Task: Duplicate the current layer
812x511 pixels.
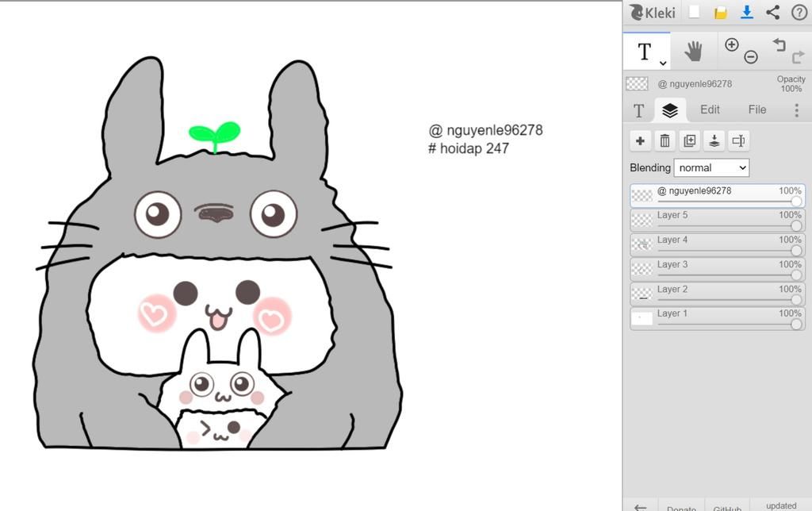Action: (690, 141)
